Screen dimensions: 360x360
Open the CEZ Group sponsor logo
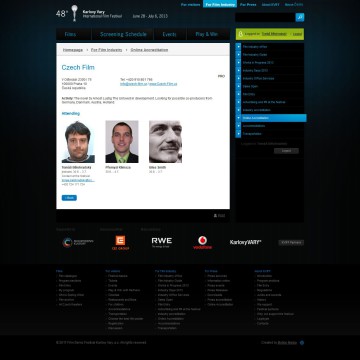point(120,243)
